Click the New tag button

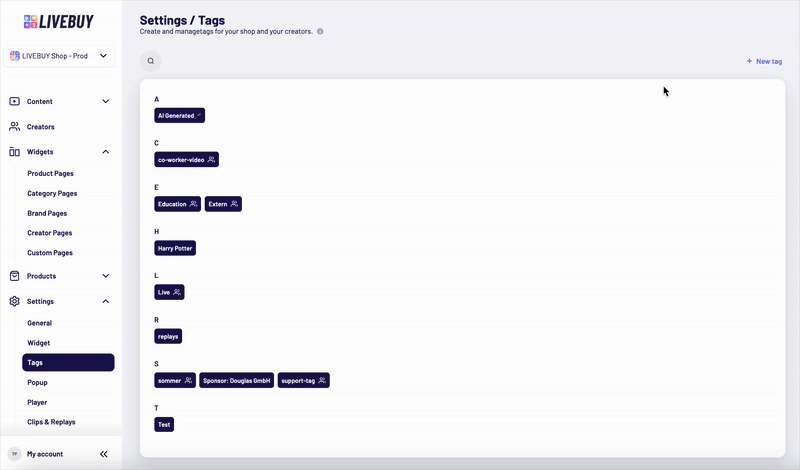(x=764, y=61)
